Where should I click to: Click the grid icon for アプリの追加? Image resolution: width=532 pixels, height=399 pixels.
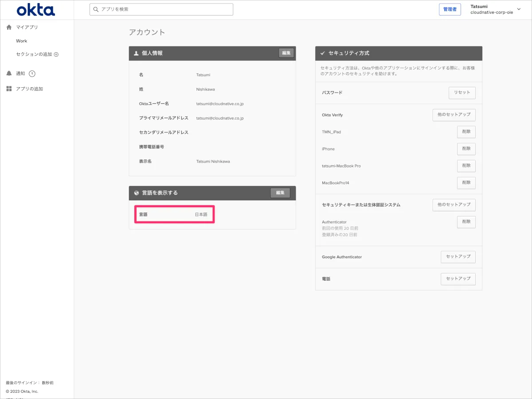click(x=9, y=89)
